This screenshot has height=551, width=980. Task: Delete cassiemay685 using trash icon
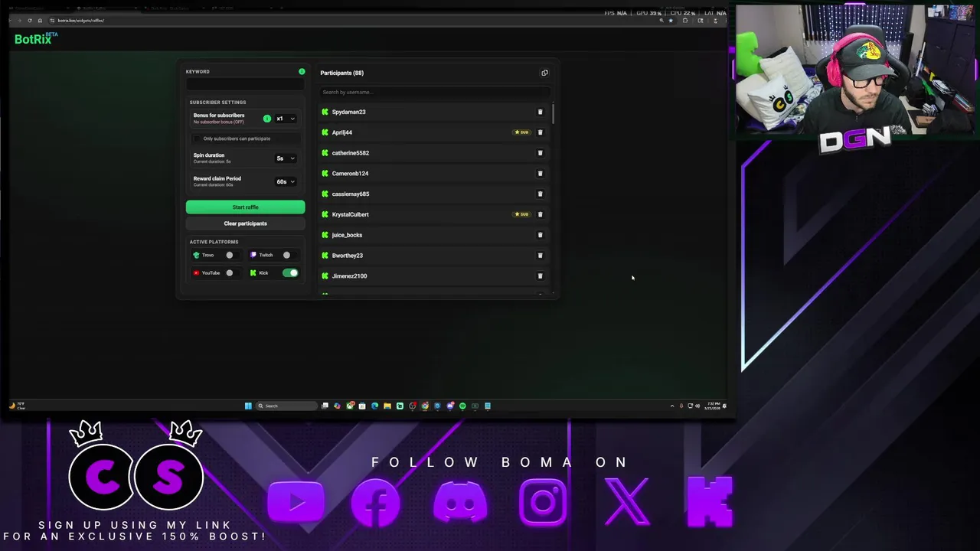[540, 194]
